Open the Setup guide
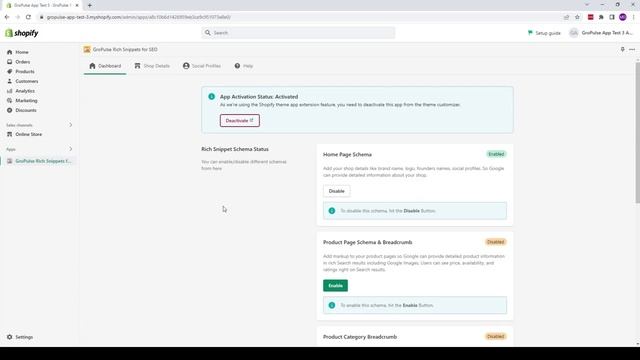The image size is (640, 360). click(544, 33)
